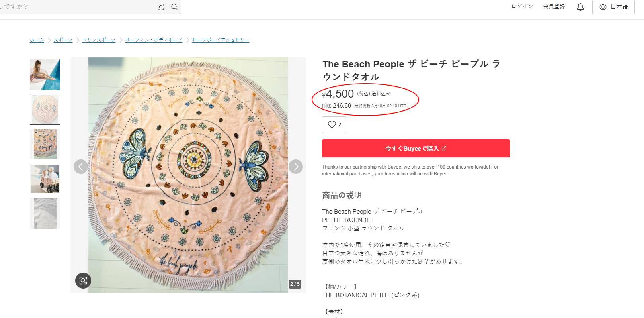Show the next product image arrow
The height and width of the screenshot is (318, 644).
pyautogui.click(x=296, y=167)
